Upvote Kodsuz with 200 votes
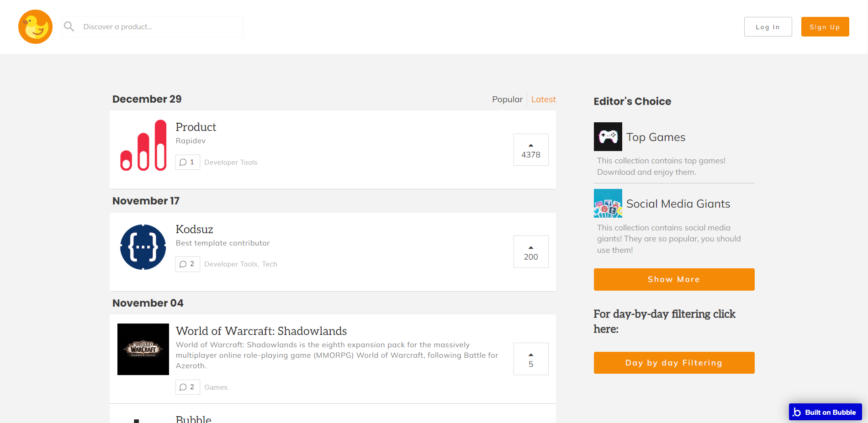Screen dimensions: 868x423 (x=531, y=251)
